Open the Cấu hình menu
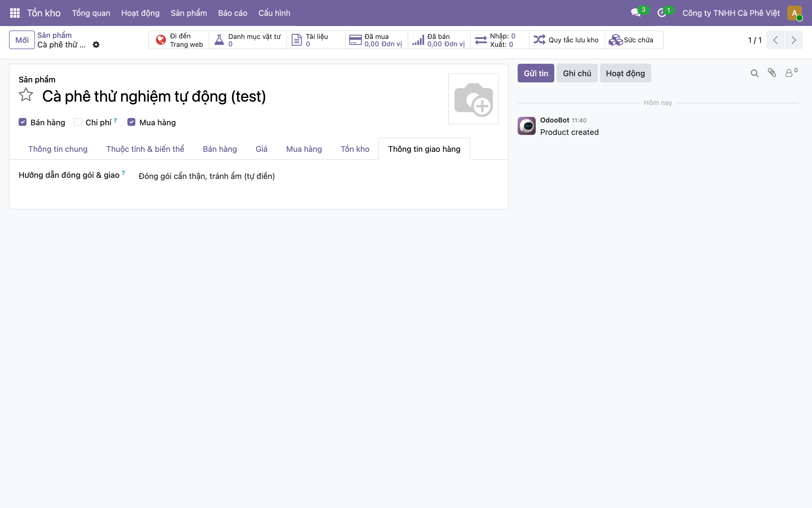The width and height of the screenshot is (812, 508). (x=274, y=13)
